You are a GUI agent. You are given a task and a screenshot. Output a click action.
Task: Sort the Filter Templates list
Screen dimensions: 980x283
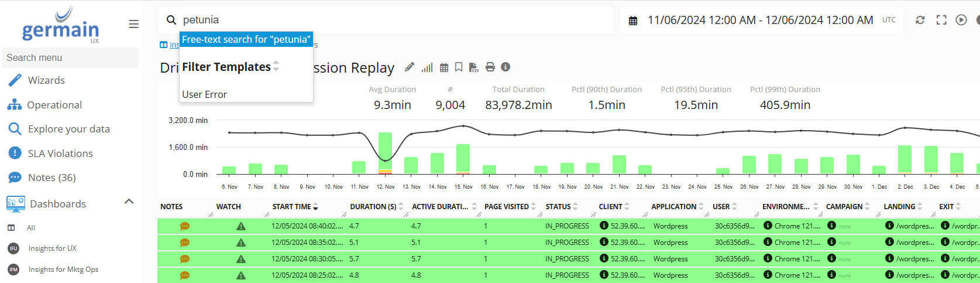click(276, 66)
